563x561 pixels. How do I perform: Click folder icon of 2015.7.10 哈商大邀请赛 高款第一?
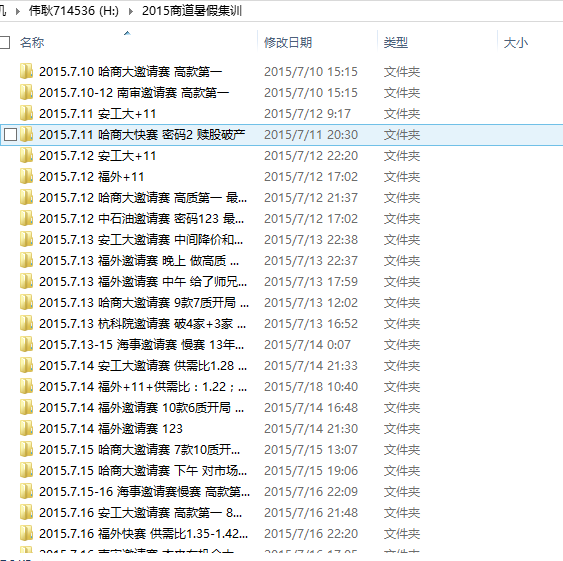(x=27, y=71)
